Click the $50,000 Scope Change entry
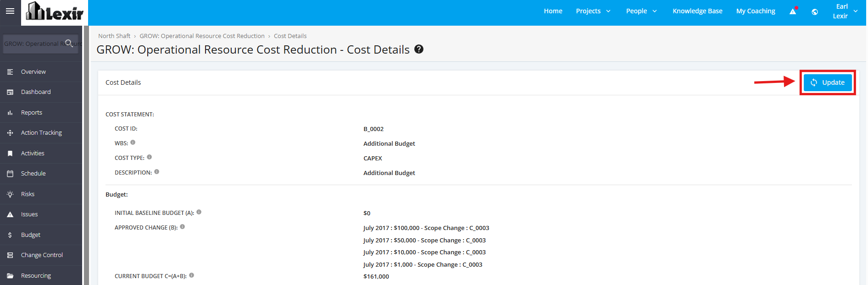 424,240
